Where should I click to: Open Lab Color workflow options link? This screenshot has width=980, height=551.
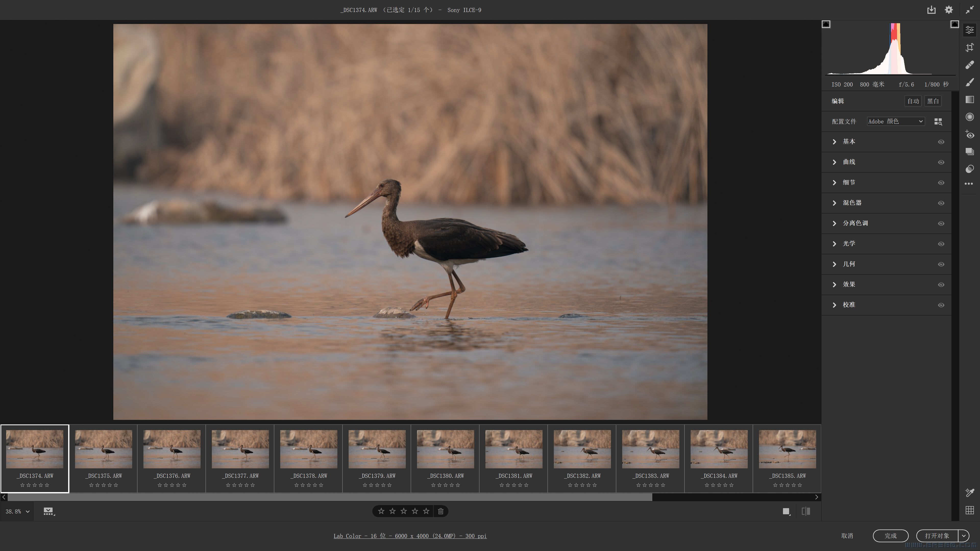410,536
